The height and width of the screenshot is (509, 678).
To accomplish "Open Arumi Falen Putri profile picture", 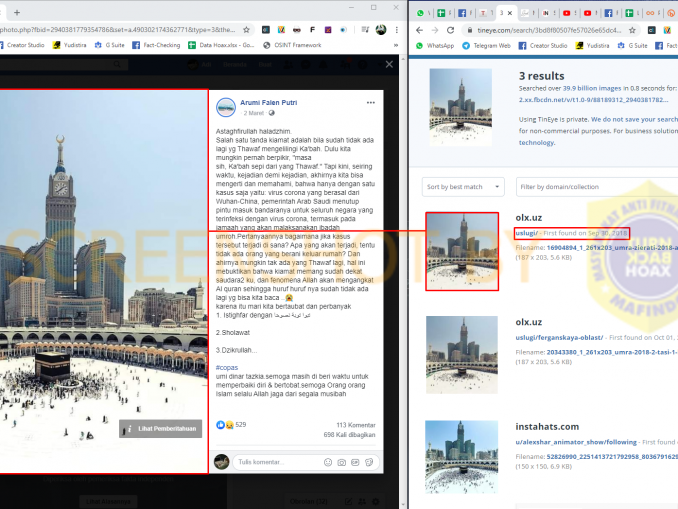I will pyautogui.click(x=226, y=108).
